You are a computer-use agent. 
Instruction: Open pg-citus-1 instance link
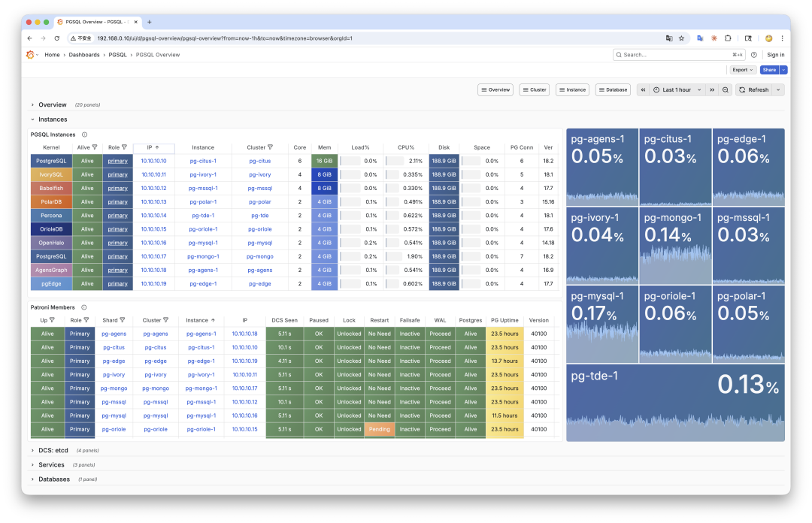[203, 161]
